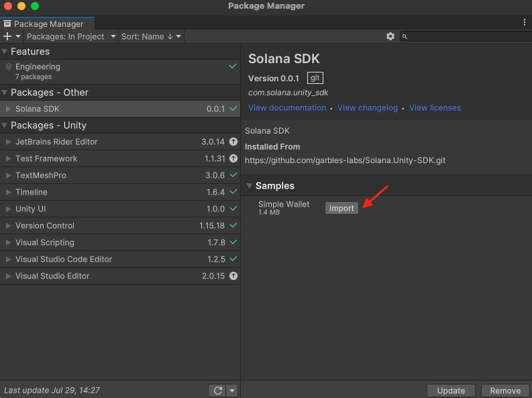Collapse the Samples section
The image size is (532, 398).
(250, 186)
